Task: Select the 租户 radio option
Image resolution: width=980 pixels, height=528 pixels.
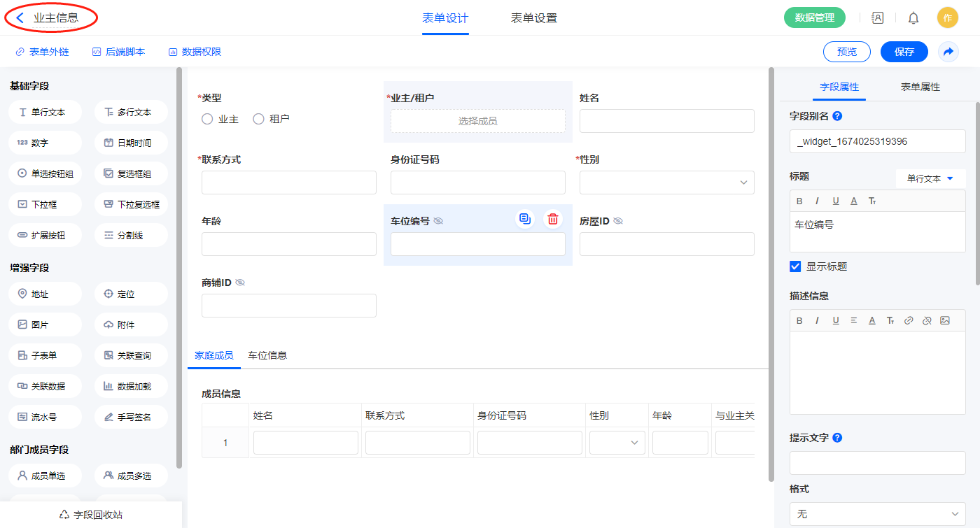Action: click(258, 120)
